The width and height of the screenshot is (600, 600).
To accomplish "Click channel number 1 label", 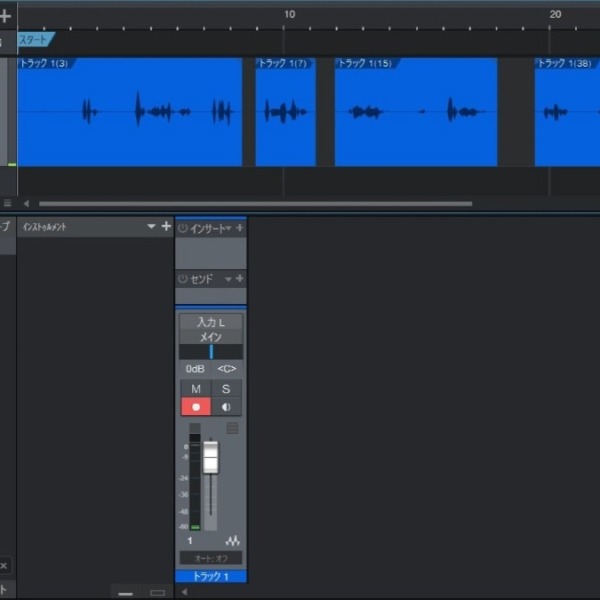I will coord(190,541).
